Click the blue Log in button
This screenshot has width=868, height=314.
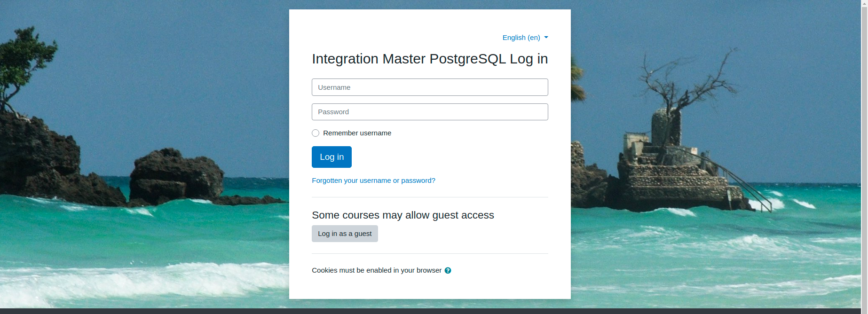(x=331, y=157)
